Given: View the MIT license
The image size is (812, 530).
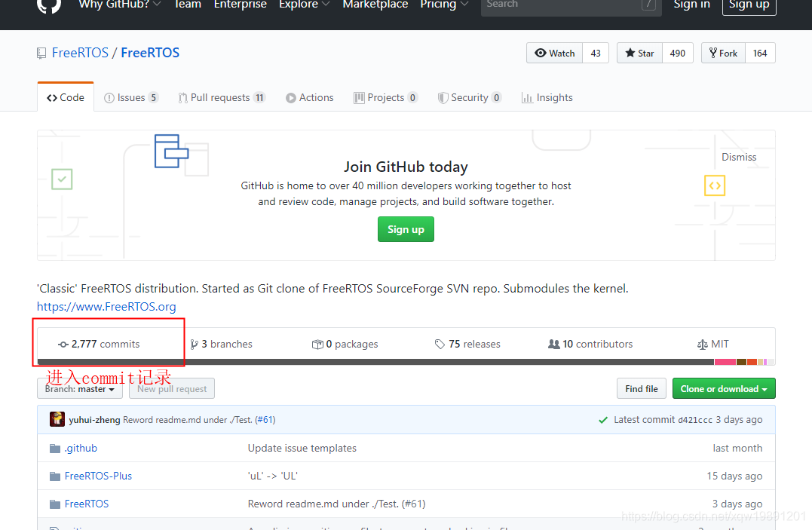Looking at the screenshot, I should click(x=713, y=344).
